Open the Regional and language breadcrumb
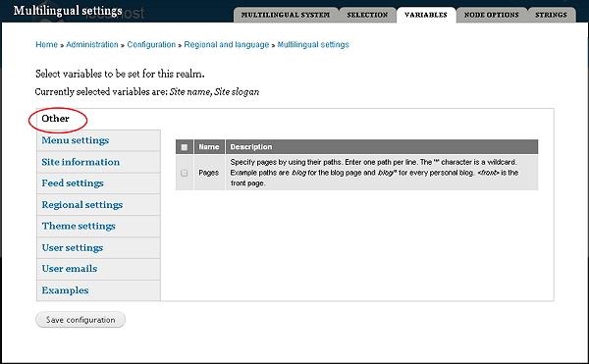Viewport: 589px width, 364px height. [227, 45]
